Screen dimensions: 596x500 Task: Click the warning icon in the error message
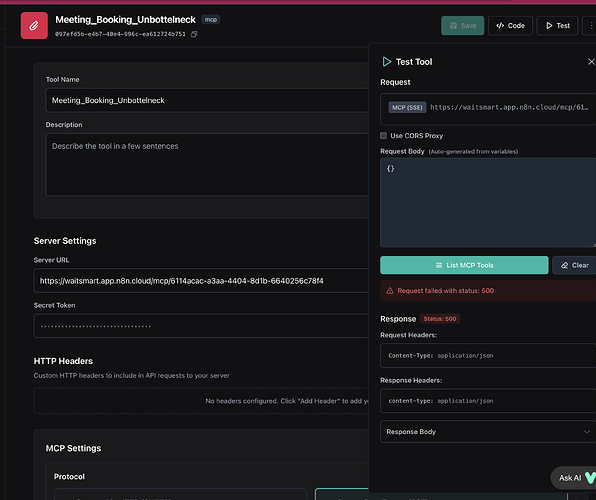(x=390, y=291)
